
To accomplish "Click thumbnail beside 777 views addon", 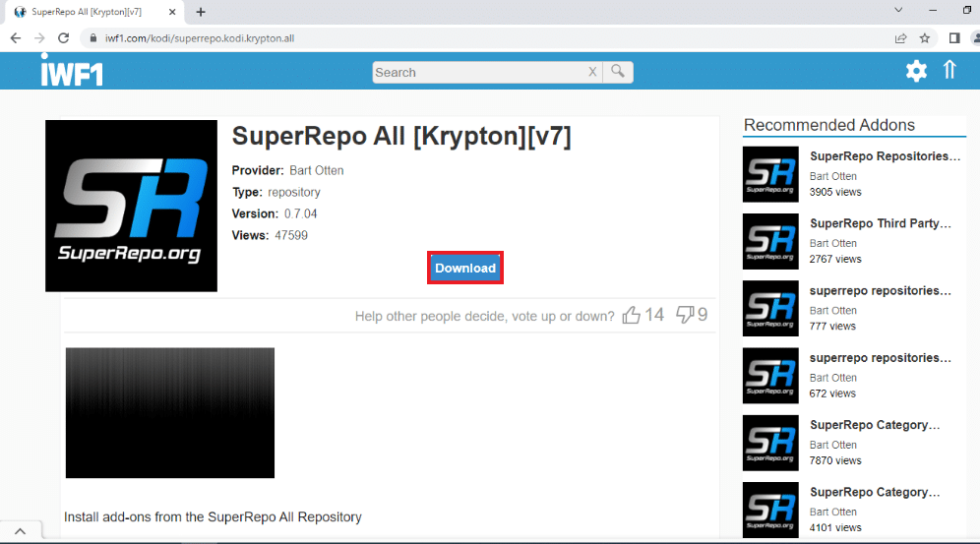I will coord(770,309).
